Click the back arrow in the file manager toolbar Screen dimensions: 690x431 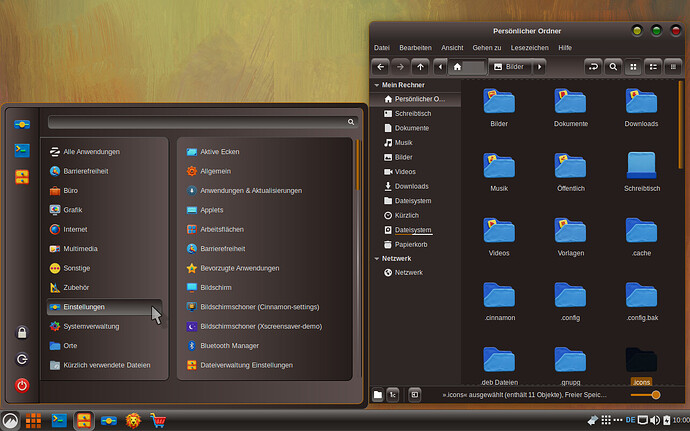[x=380, y=67]
